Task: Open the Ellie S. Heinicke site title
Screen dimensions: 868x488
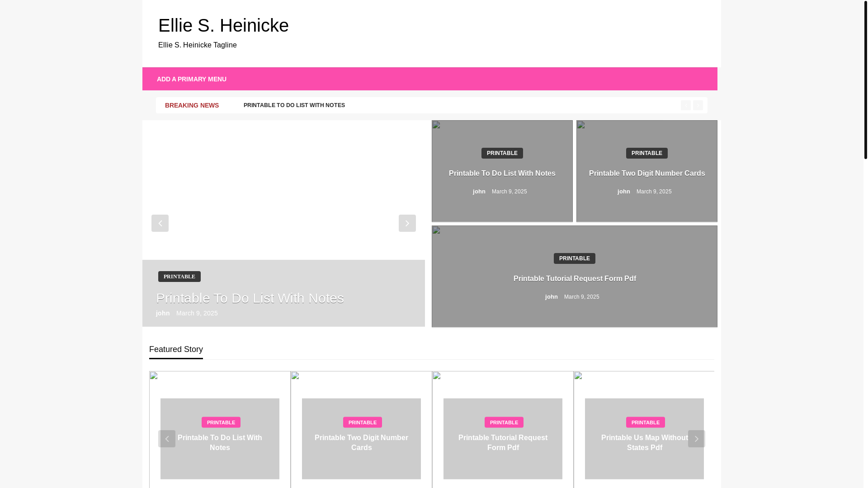Action: [x=223, y=25]
